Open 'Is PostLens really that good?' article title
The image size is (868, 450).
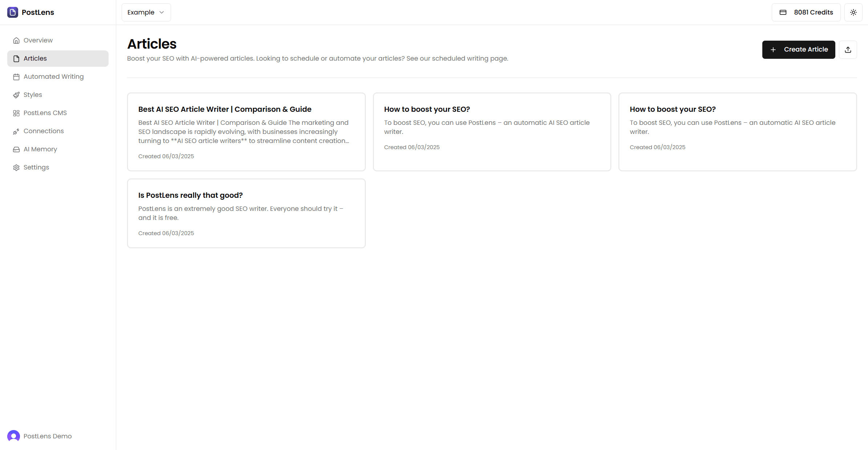pos(190,195)
